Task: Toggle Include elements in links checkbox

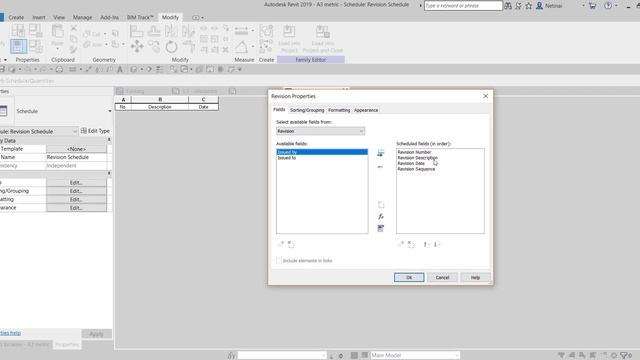Action: pos(279,260)
